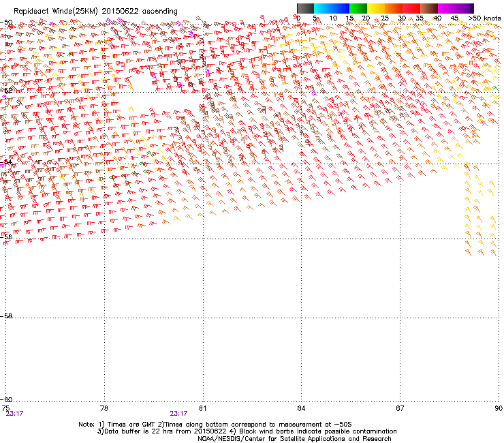Click the brown 35-40 knots legend swatch
The image size is (504, 443).
429,8
